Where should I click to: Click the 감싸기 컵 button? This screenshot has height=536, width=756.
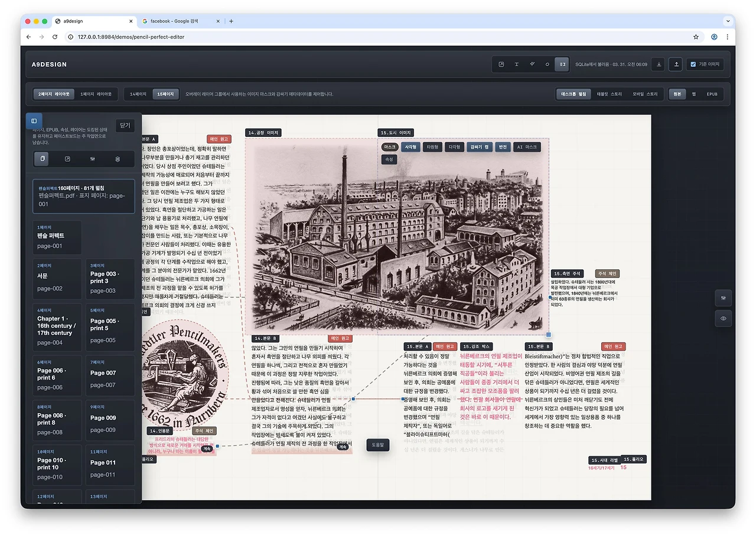tap(480, 147)
